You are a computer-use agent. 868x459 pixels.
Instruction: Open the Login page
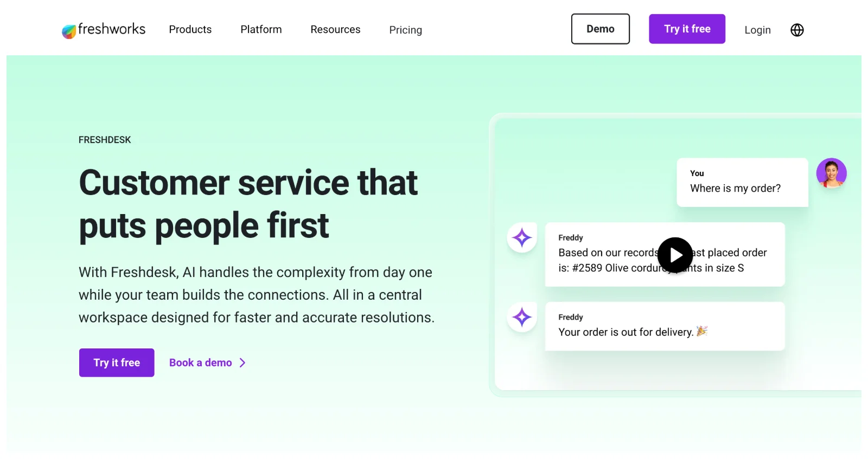click(757, 30)
